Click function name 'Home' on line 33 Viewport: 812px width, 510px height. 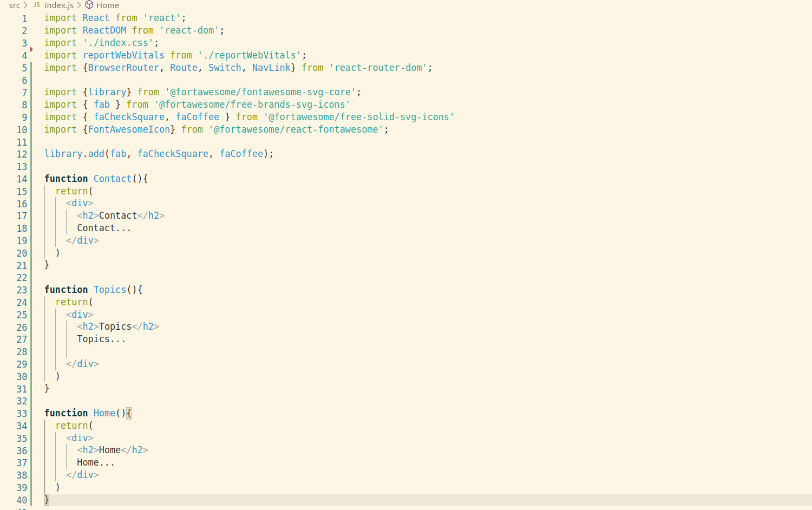tap(104, 413)
